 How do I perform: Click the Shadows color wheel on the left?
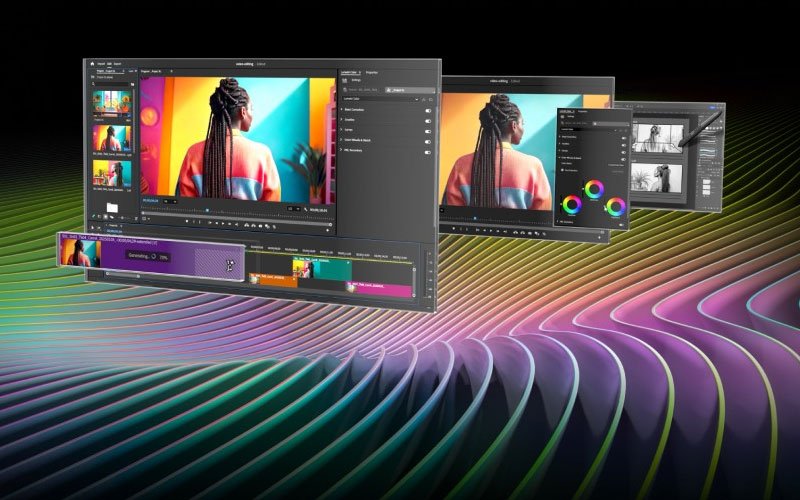coord(572,205)
